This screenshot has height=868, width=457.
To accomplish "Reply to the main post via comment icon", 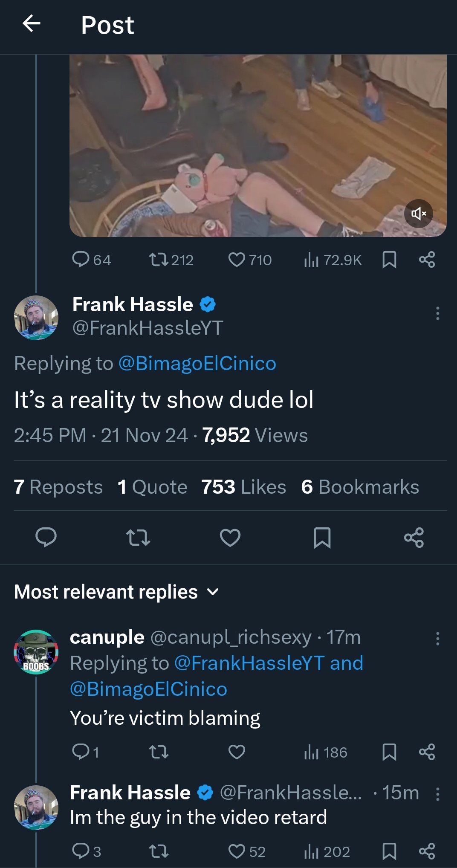I will click(x=46, y=537).
